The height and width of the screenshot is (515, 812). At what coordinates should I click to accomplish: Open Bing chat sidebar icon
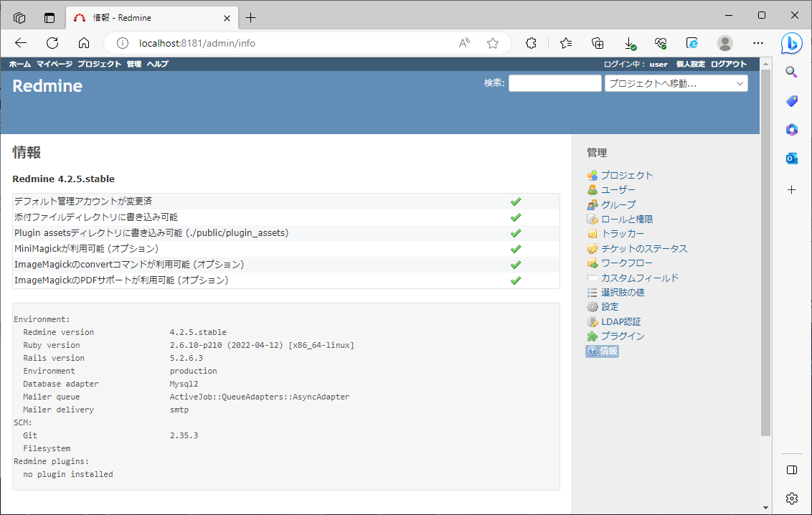coord(792,44)
